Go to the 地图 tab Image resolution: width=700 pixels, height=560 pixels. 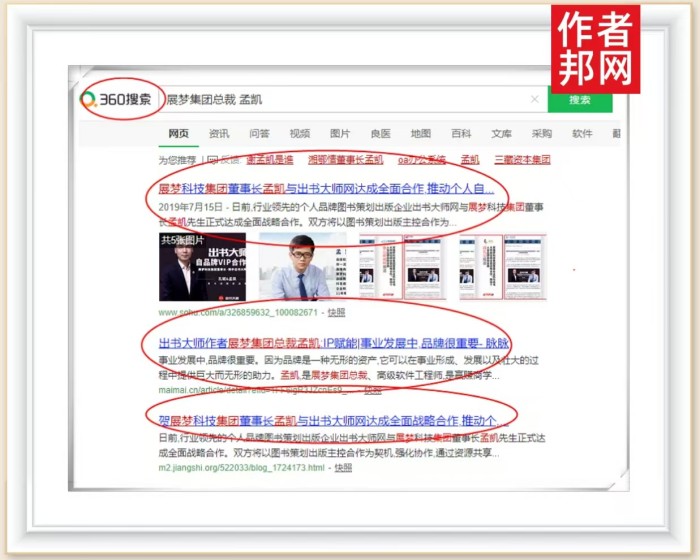pos(421,134)
